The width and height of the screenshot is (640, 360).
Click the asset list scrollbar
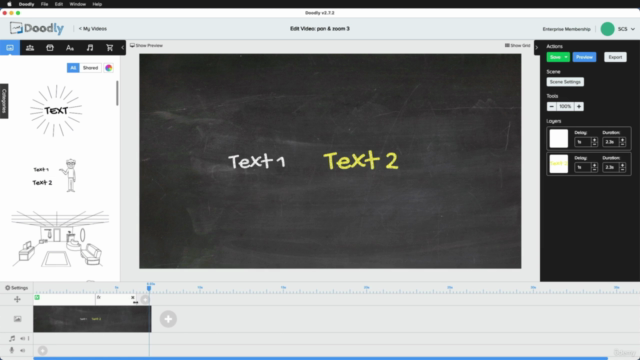click(118, 93)
